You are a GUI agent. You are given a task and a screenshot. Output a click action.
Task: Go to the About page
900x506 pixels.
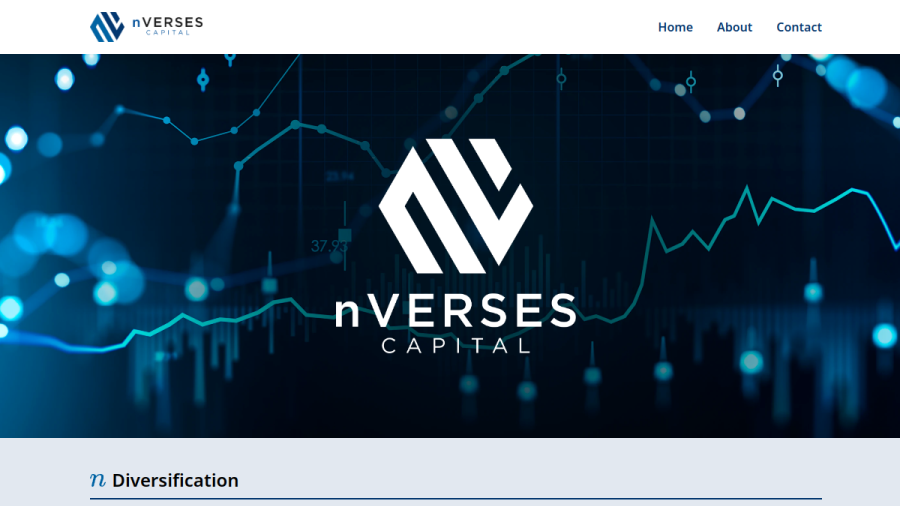point(734,27)
